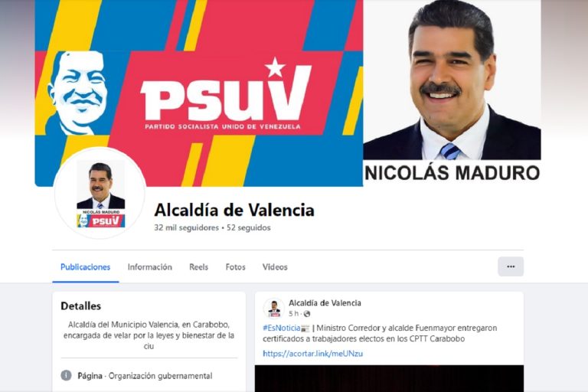Open the three-dots more options button
The height and width of the screenshot is (392, 588).
tap(511, 266)
